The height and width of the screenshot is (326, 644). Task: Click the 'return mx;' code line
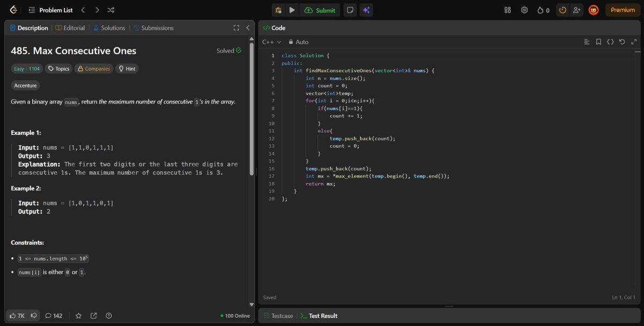click(320, 183)
